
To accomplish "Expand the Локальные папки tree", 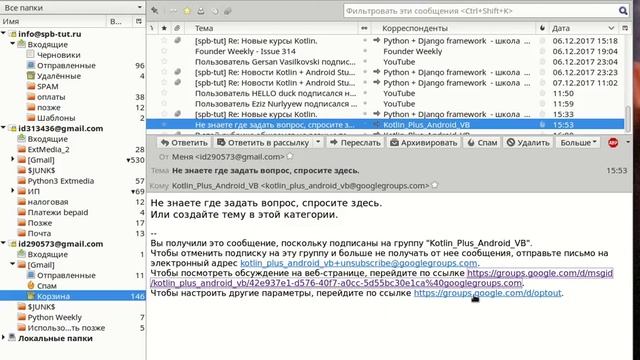I will point(4,338).
